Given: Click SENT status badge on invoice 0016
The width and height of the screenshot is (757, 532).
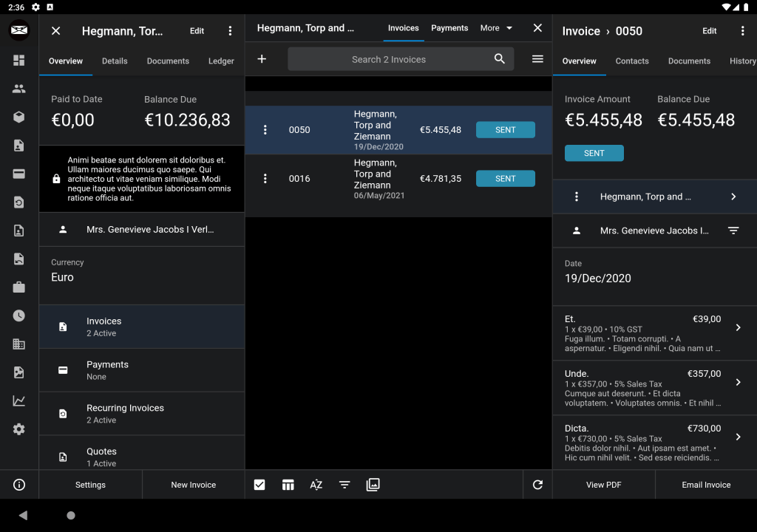Looking at the screenshot, I should click(506, 179).
